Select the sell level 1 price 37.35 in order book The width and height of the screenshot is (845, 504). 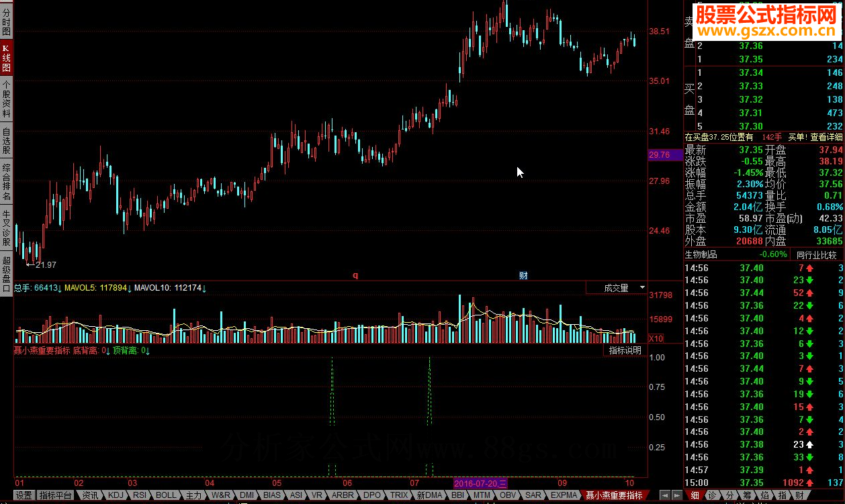750,59
